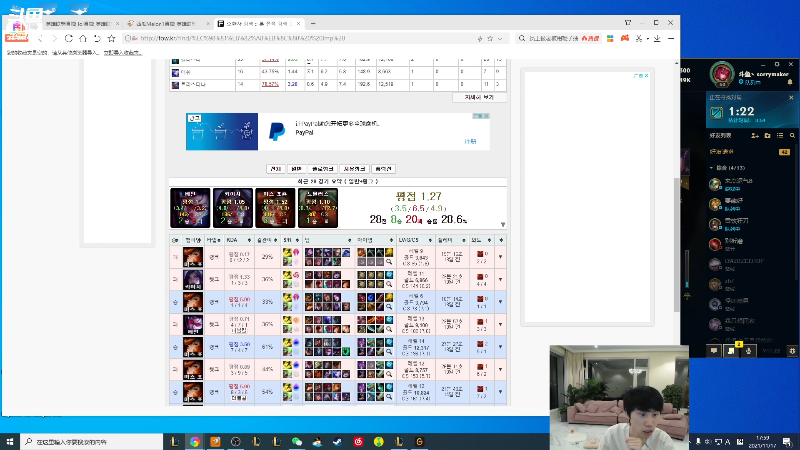Click the lightning speed-mode icon in address bar
Screen dimensions: 800x450
(480, 38)
